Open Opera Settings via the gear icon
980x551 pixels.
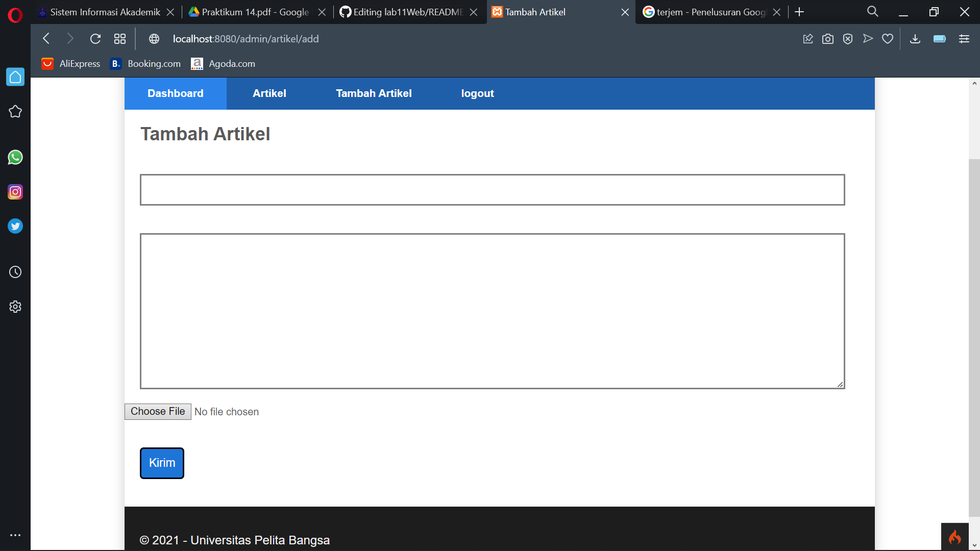(15, 306)
